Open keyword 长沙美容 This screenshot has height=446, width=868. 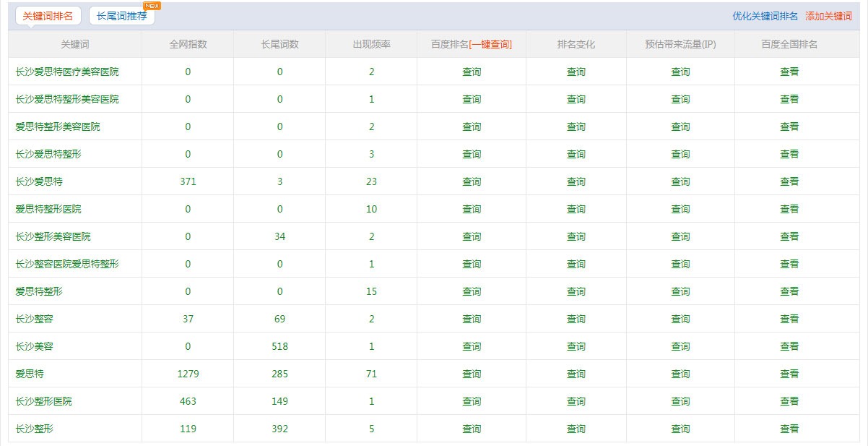click(34, 346)
